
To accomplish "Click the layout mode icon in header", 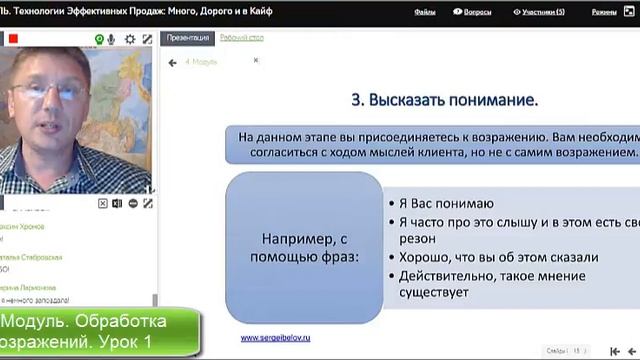I will [x=629, y=11].
